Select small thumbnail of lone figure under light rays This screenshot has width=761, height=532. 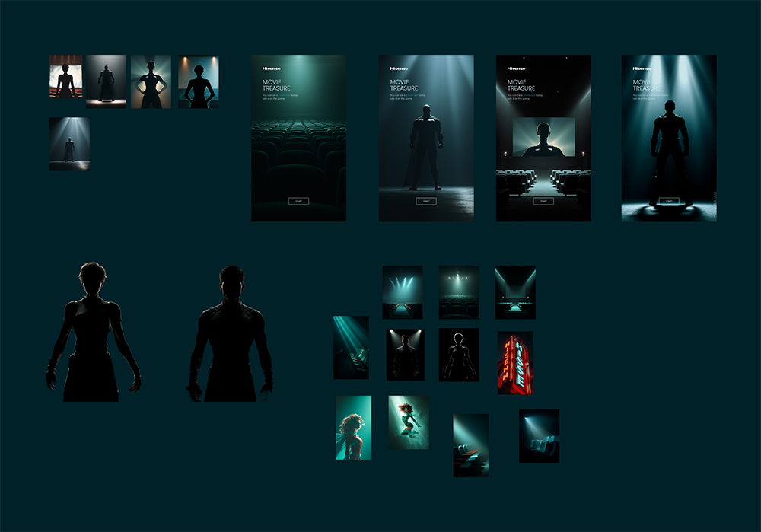tap(69, 144)
